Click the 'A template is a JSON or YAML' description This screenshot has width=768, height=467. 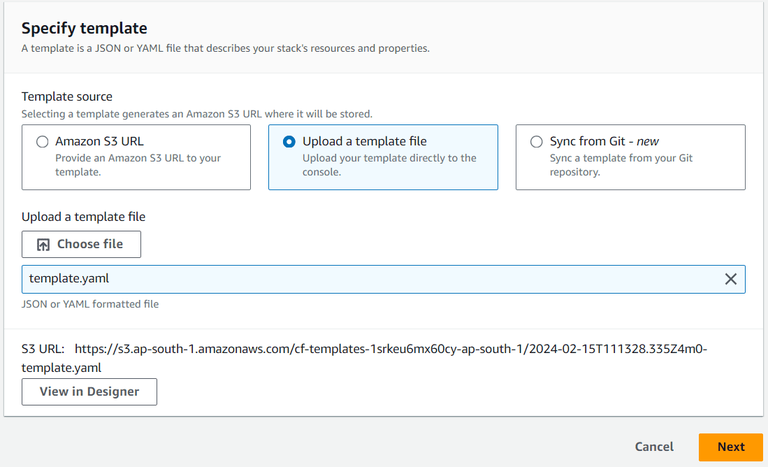(x=225, y=48)
